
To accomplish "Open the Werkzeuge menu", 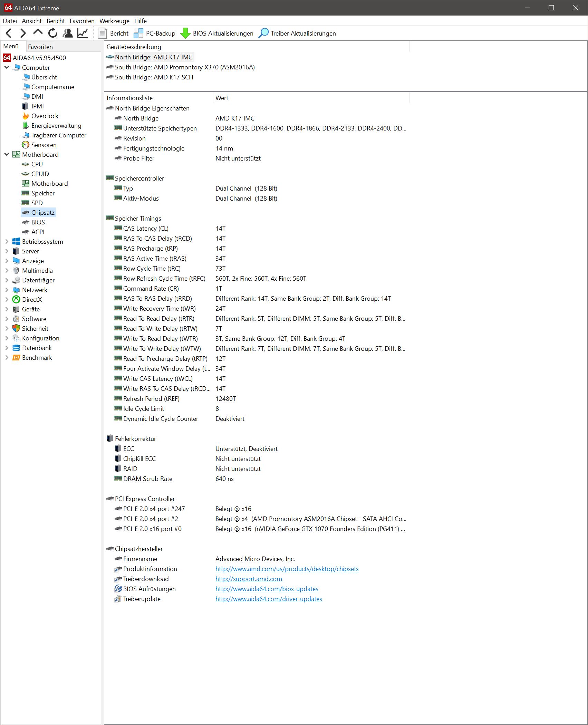I will (114, 21).
